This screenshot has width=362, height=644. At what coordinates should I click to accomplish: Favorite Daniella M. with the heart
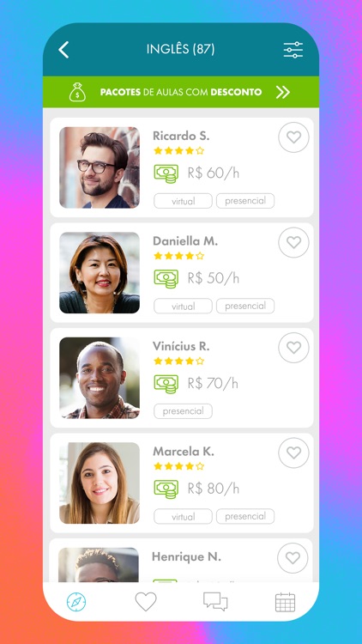click(293, 242)
